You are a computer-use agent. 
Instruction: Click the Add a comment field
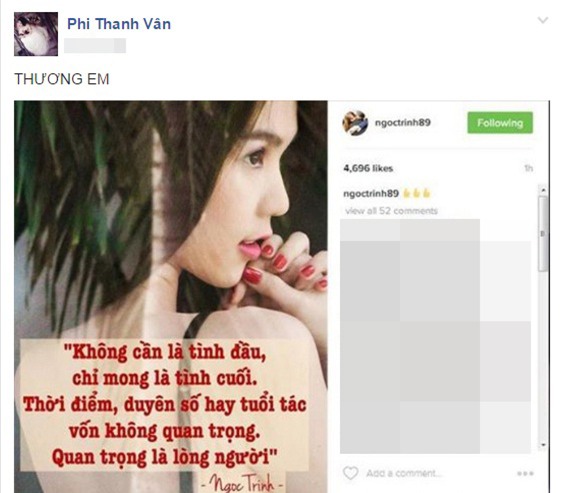pyautogui.click(x=404, y=473)
